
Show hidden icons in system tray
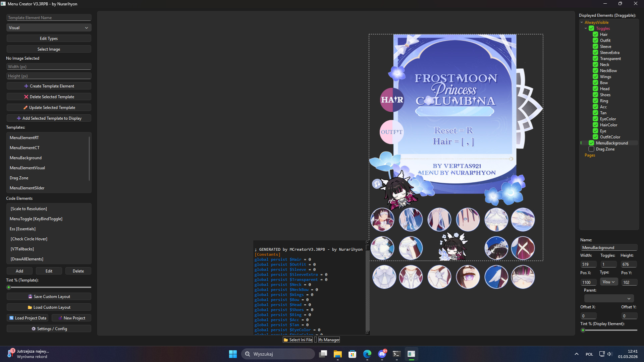click(576, 354)
